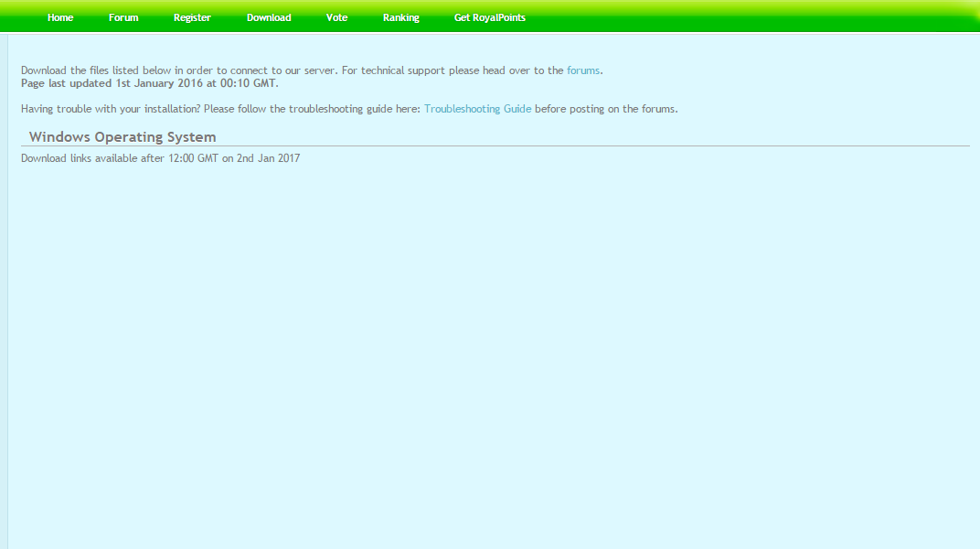Image resolution: width=980 pixels, height=549 pixels.
Task: Click the 'For technical support please head over' text
Action: 453,70
